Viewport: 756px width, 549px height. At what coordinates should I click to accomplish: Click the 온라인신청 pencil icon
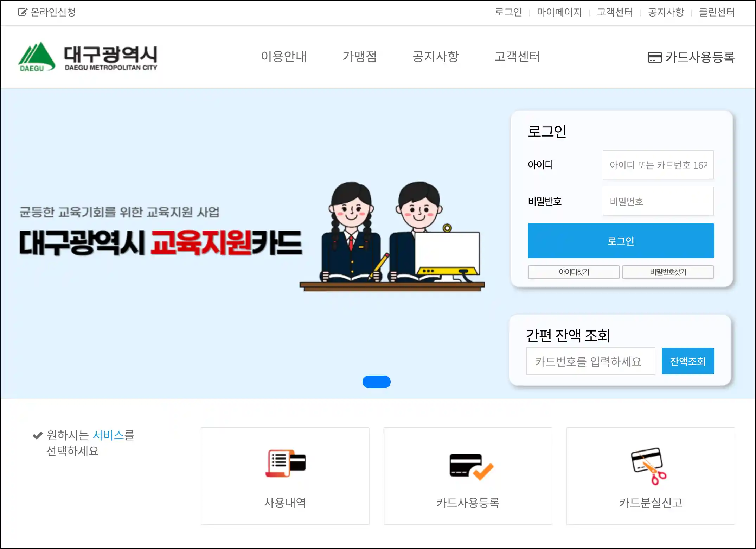(x=22, y=12)
